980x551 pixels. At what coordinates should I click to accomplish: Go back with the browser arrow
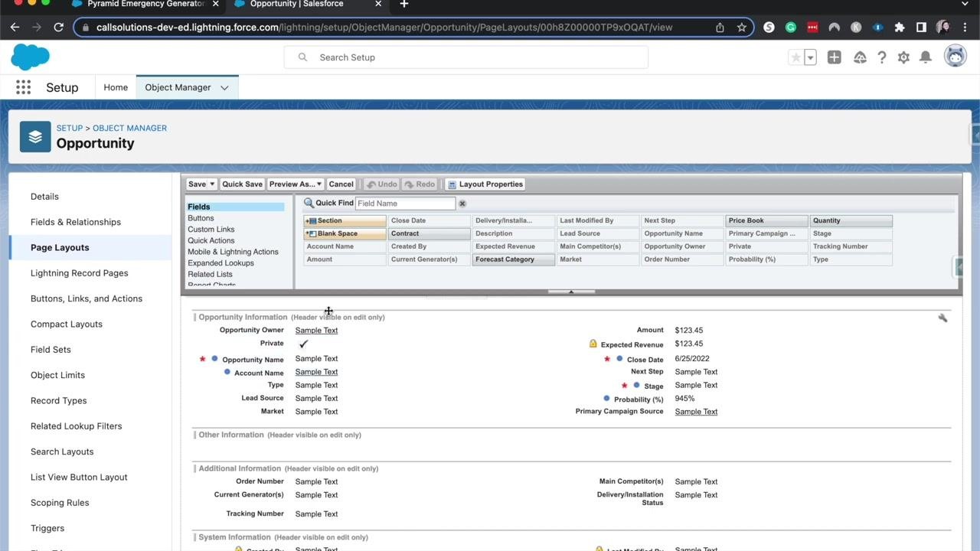[x=15, y=27]
